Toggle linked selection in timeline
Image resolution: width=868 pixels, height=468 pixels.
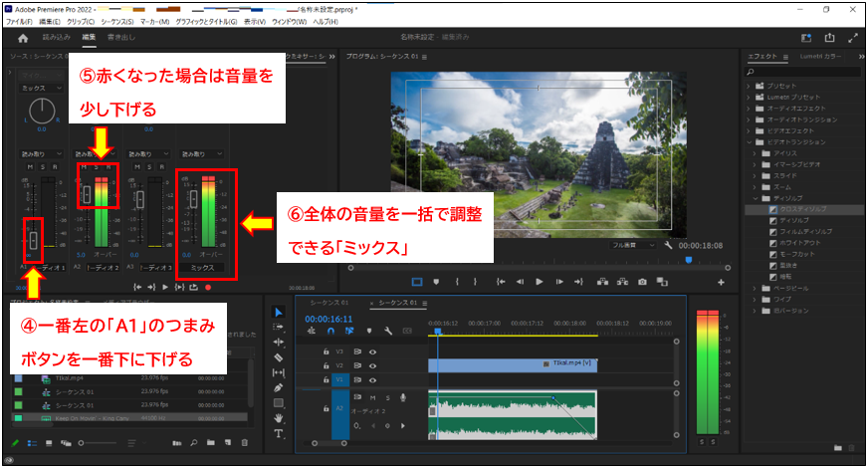(349, 331)
